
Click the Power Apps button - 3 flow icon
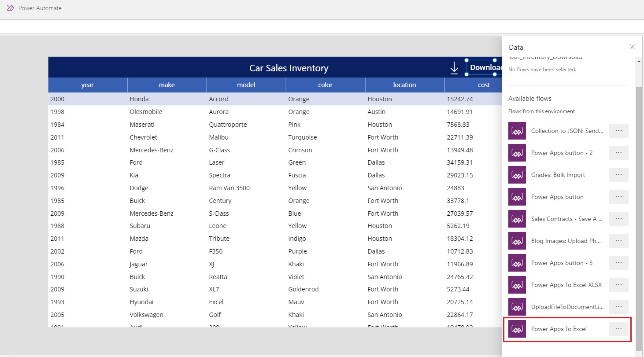517,263
